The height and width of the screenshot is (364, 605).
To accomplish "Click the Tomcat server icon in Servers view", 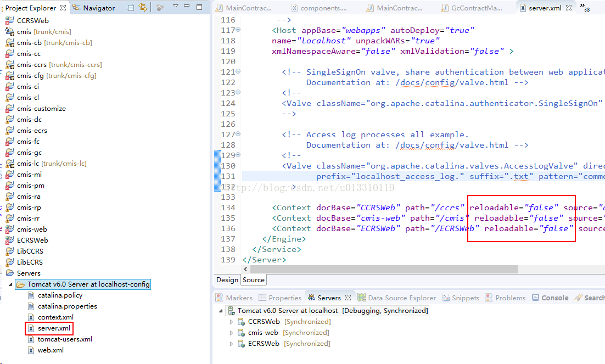I will [231, 310].
